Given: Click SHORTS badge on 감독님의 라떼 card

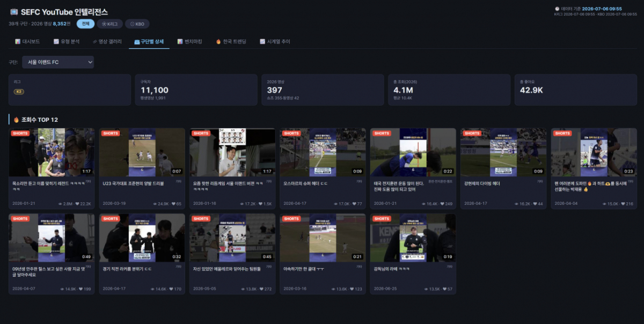Looking at the screenshot, I should [x=382, y=219].
